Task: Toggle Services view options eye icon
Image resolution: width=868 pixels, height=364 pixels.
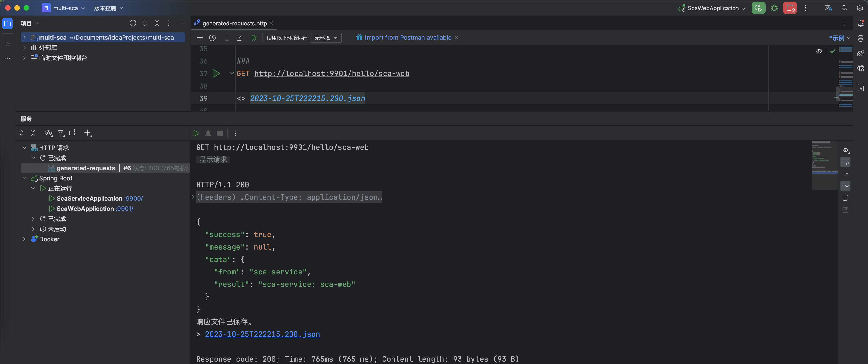Action: tap(48, 133)
